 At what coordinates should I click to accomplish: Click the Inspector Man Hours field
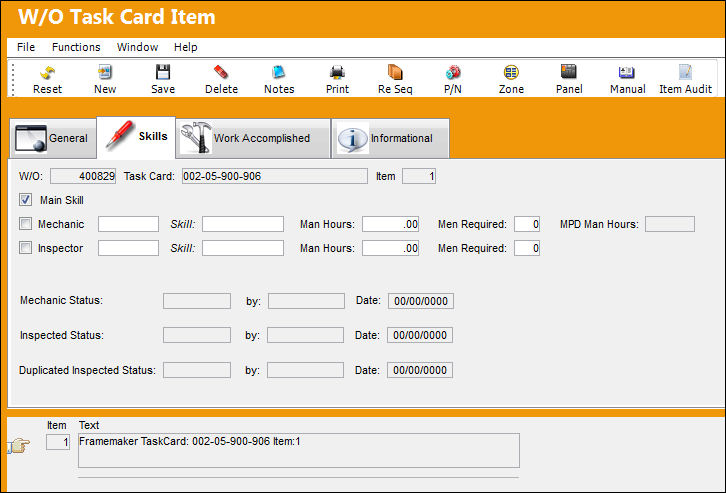[391, 248]
